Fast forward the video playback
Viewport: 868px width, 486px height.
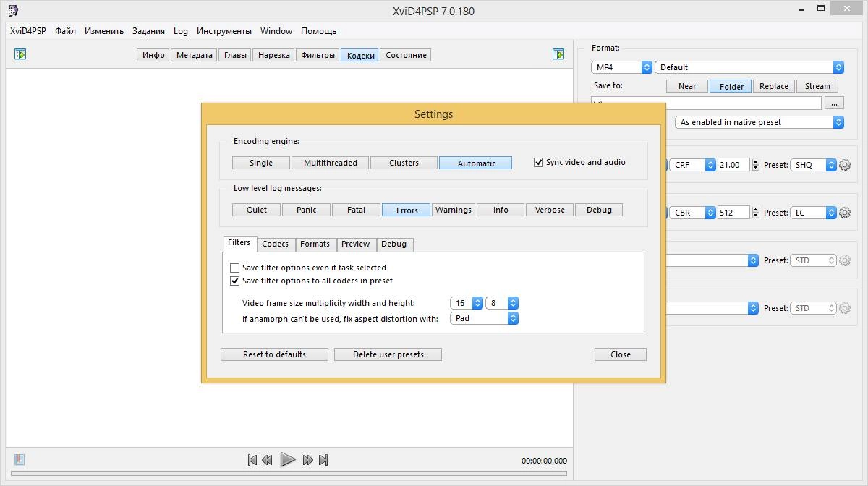(x=307, y=460)
